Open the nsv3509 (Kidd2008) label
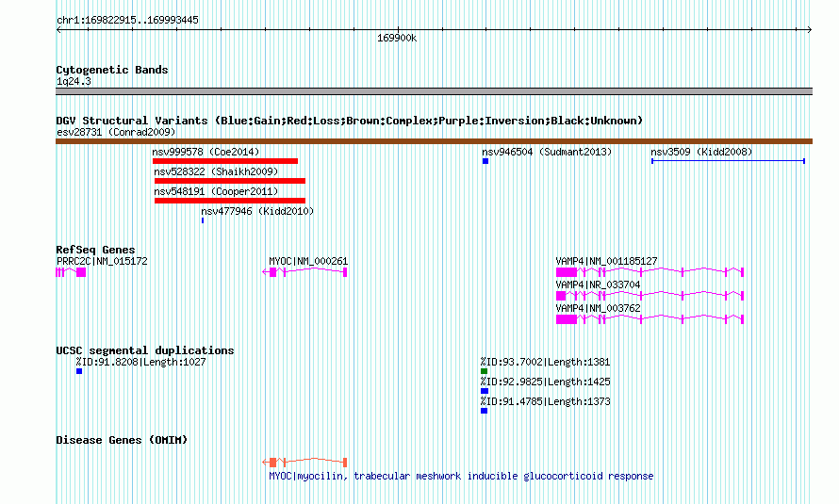 (701, 152)
